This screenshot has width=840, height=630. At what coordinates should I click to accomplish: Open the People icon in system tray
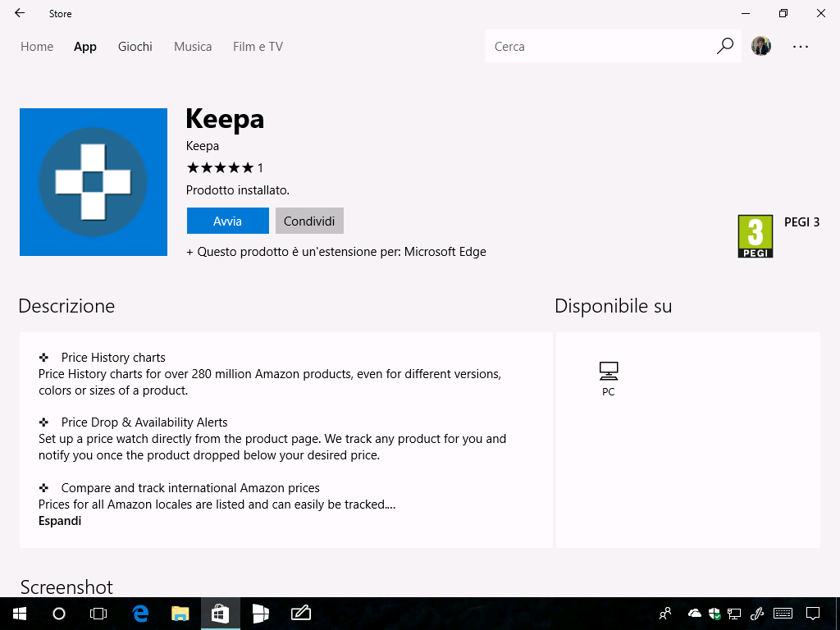665,613
